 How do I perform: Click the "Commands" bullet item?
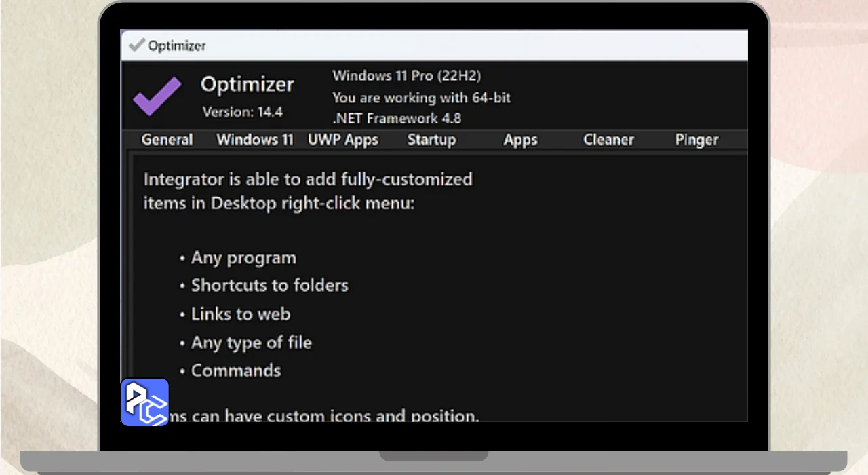pyautogui.click(x=235, y=370)
